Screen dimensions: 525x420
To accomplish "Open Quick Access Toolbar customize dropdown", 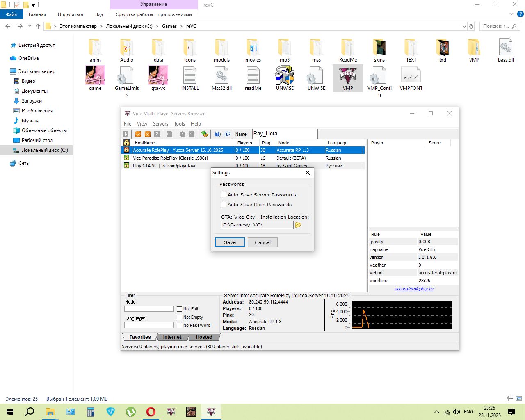I will 34,5.
